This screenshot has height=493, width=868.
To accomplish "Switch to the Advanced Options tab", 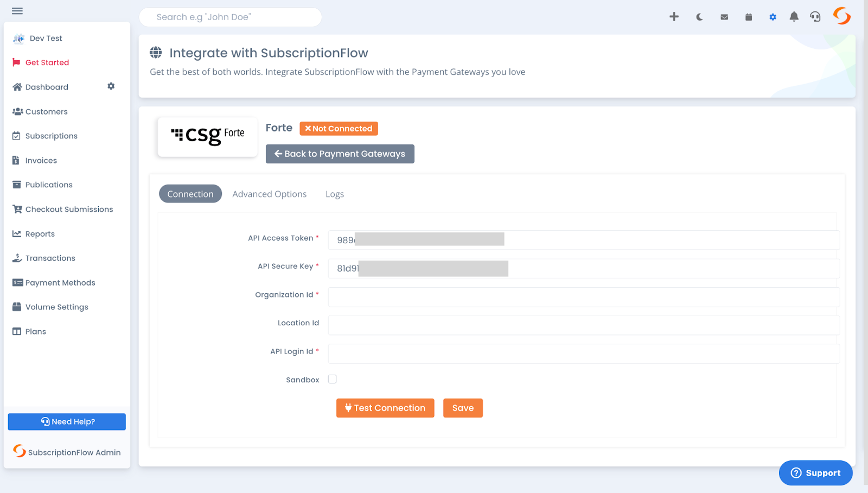I will click(269, 194).
